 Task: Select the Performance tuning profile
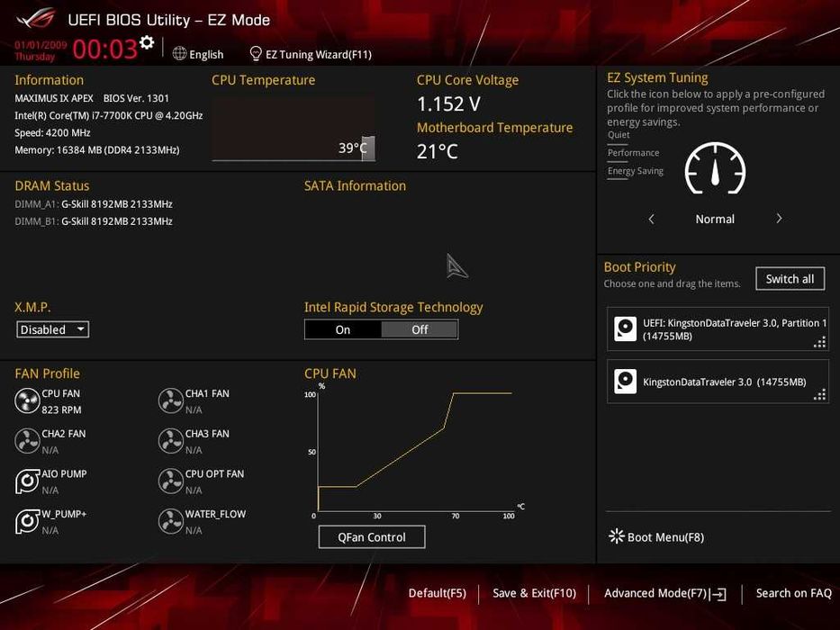[x=633, y=153]
